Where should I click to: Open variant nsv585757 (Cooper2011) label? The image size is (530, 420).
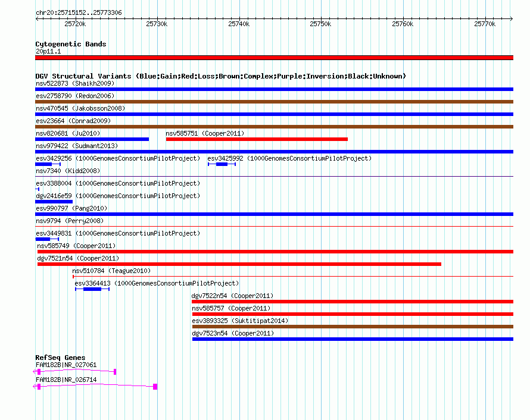coord(231,308)
